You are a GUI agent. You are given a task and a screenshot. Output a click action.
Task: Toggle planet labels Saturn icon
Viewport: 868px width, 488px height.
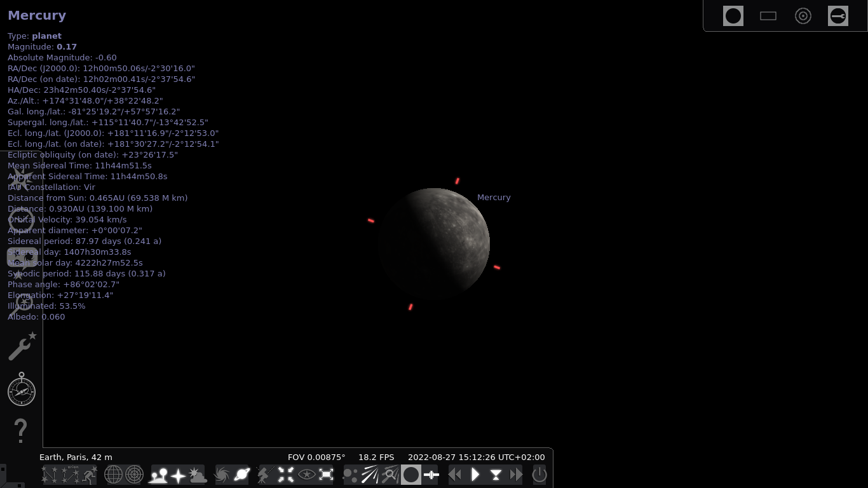tap(242, 475)
